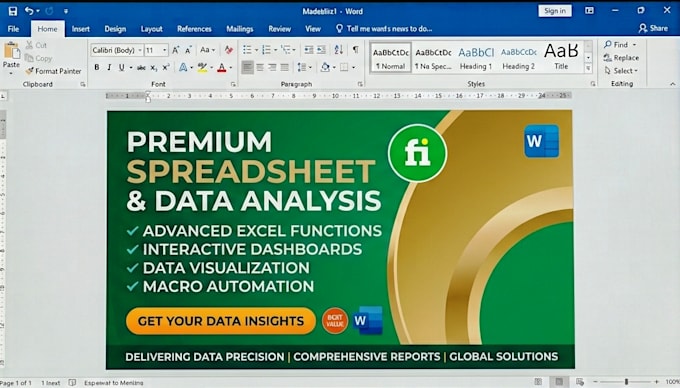Open the Line Spacing options
This screenshot has width=680, height=388.
(x=302, y=67)
